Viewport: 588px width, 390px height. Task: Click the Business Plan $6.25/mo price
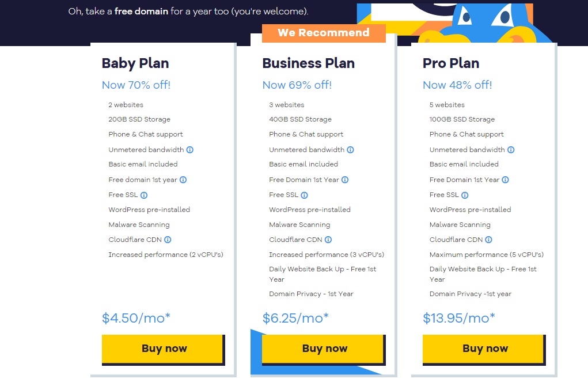pyautogui.click(x=295, y=318)
